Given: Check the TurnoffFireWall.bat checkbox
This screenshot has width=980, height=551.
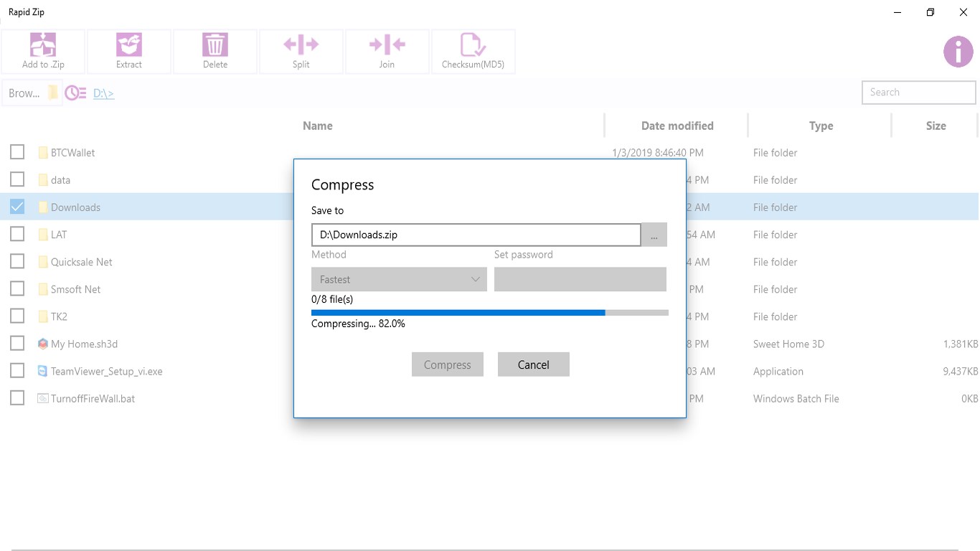Looking at the screenshot, I should click(17, 398).
